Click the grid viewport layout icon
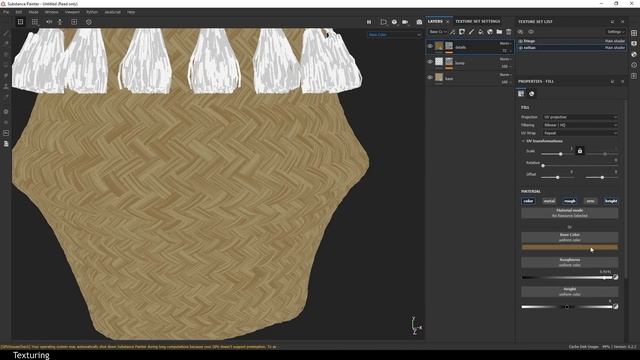Image resolution: width=640 pixels, height=360 pixels. tap(35, 22)
